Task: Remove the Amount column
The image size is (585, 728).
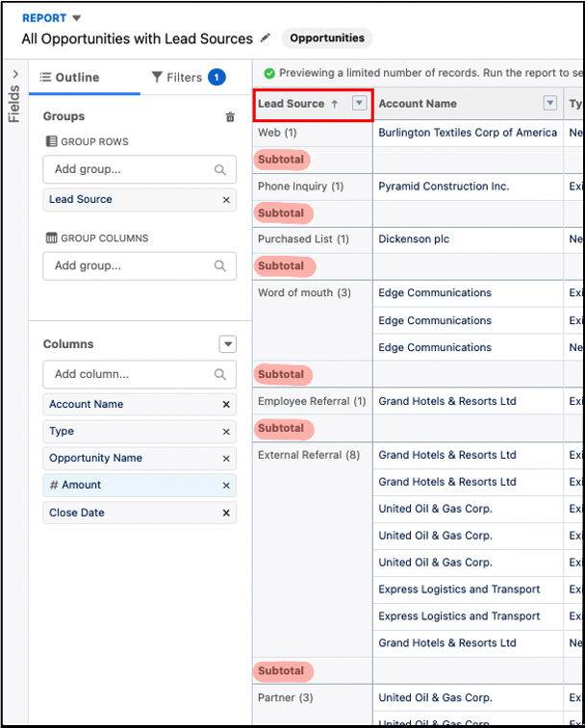Action: pyautogui.click(x=226, y=486)
